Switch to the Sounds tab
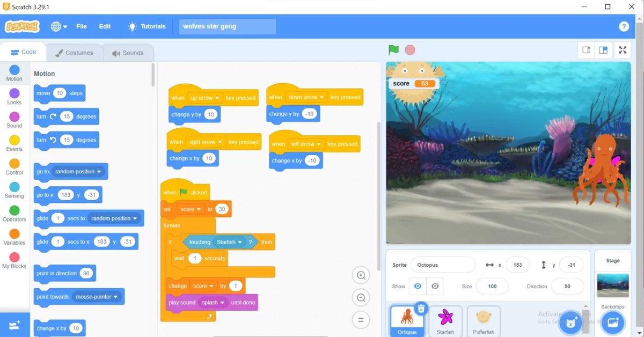 click(x=128, y=53)
